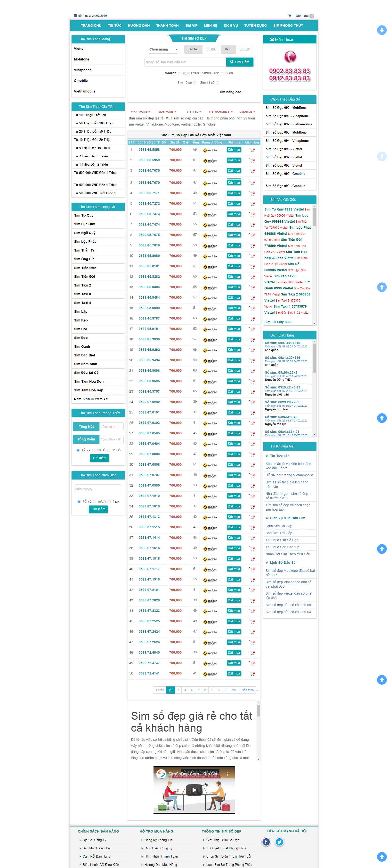Expand the GMOBILE dropdown
388x868 pixels.
(x=247, y=112)
